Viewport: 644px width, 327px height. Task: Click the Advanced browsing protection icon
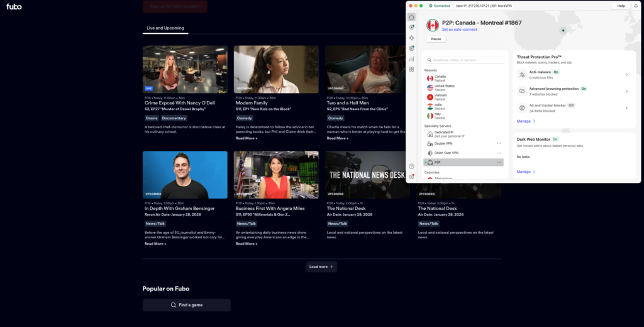(522, 91)
